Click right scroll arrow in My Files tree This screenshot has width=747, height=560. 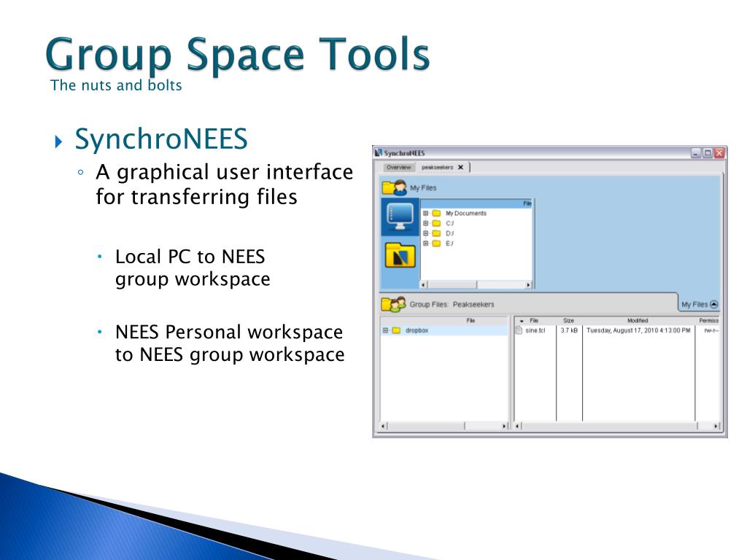point(528,285)
